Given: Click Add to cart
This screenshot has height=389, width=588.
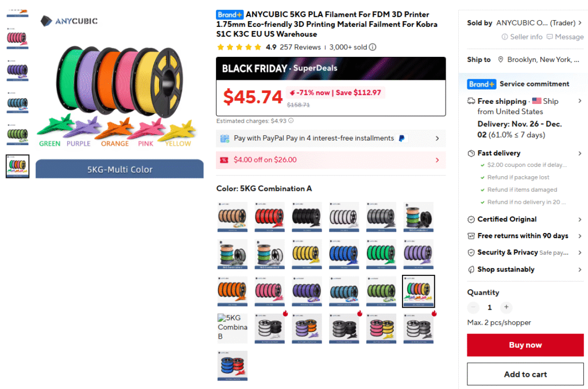Looking at the screenshot, I should 525,374.
